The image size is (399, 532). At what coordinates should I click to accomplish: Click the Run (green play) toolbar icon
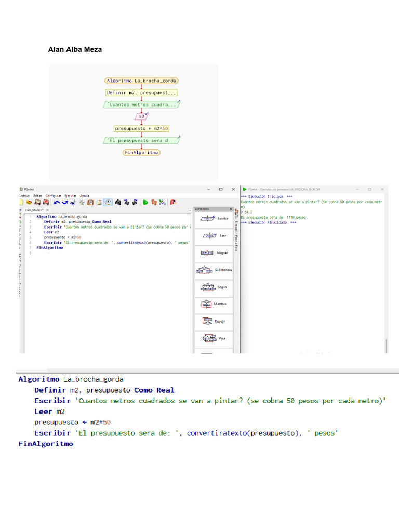pos(145,202)
